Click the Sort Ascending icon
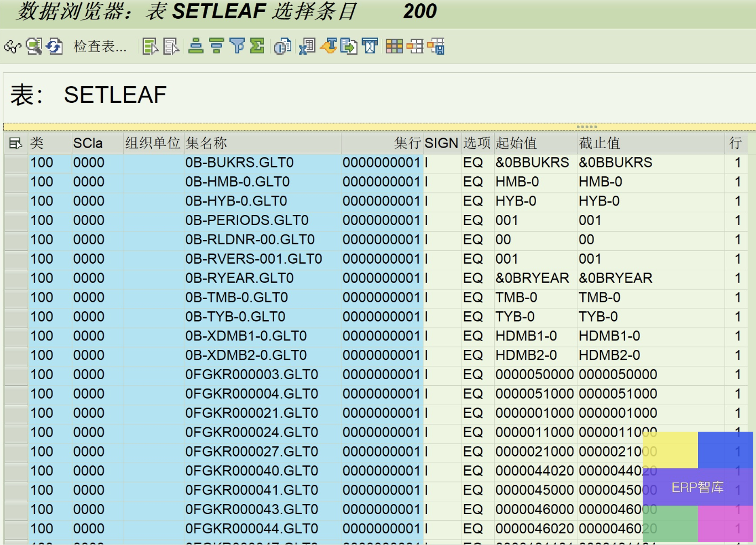Image resolution: width=756 pixels, height=545 pixels. 196,46
